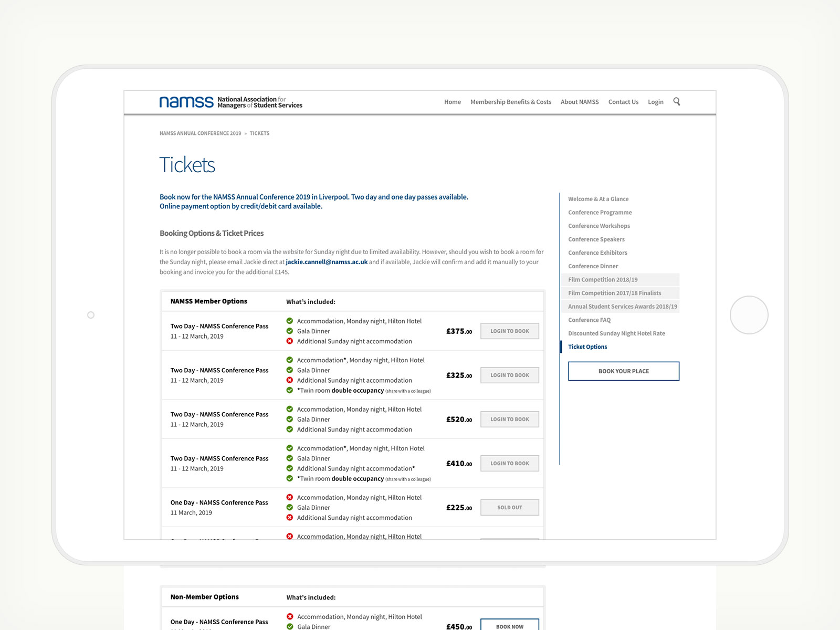Click red cross beside Additional Sunday in £375 row

pyautogui.click(x=289, y=341)
